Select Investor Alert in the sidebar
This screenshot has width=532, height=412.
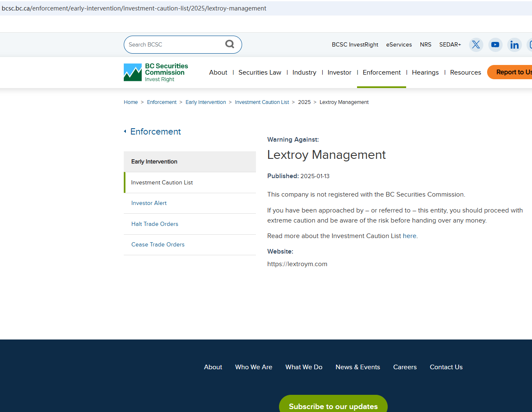click(190, 203)
